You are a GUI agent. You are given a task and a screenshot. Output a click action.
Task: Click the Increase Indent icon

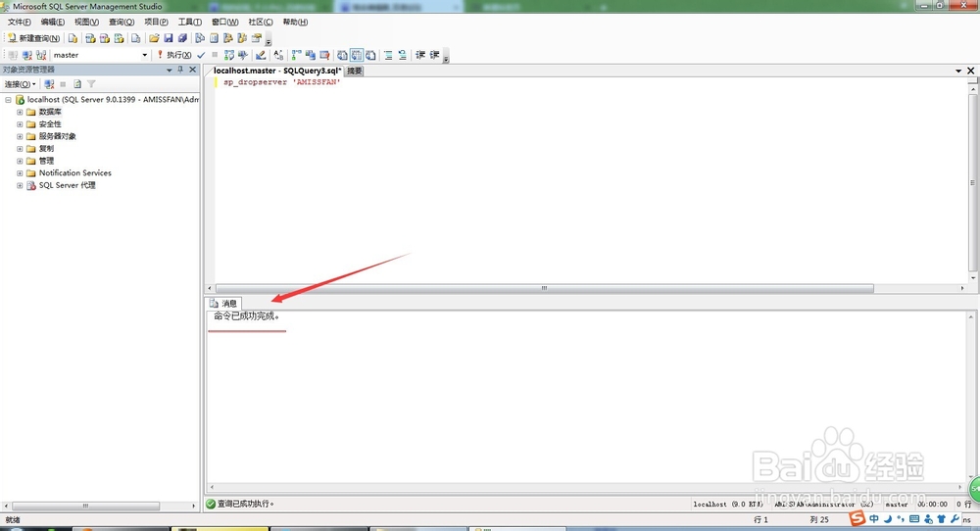[434, 55]
